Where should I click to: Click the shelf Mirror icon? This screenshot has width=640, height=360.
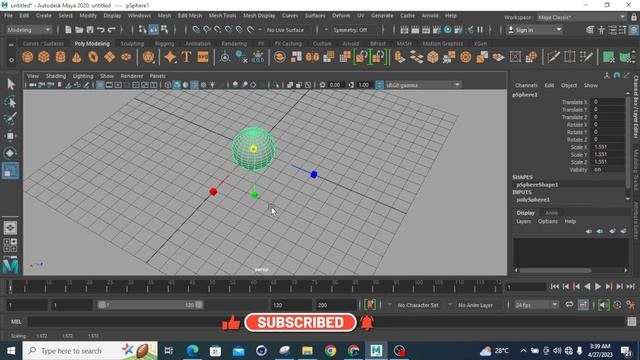coord(312,57)
